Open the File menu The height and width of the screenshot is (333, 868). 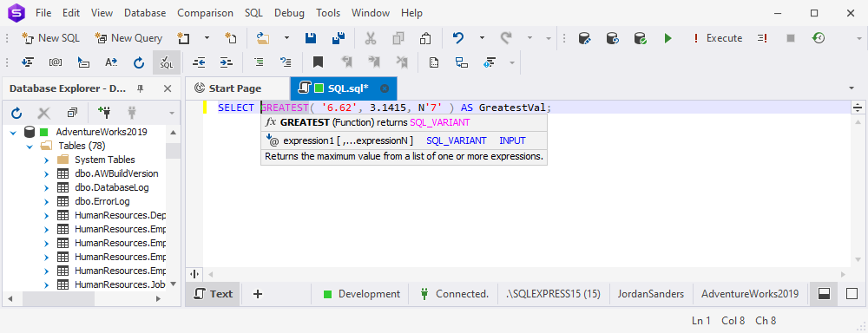43,13
